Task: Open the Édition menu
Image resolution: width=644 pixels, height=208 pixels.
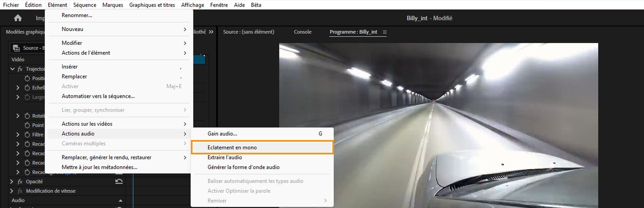Action: pos(33,5)
